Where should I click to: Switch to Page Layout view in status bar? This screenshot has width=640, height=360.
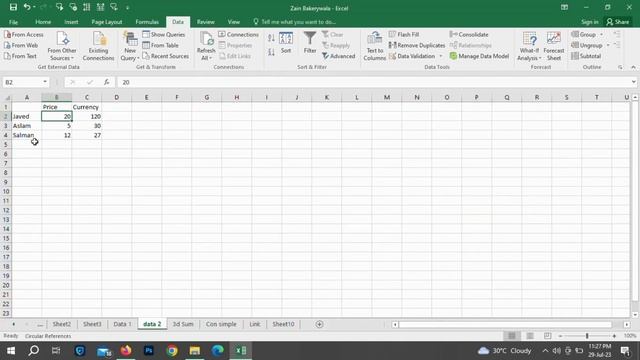click(x=530, y=336)
